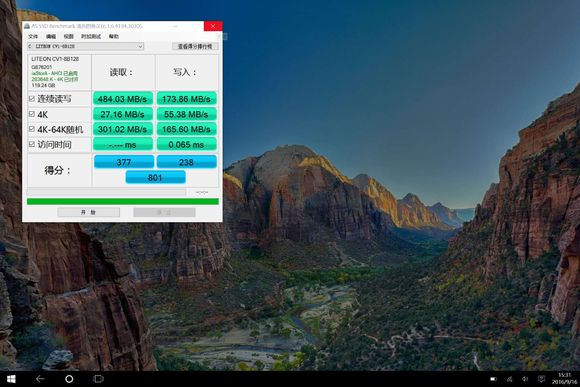This screenshot has width=580, height=387.
Task: Click the read score 377
Action: [x=124, y=162]
